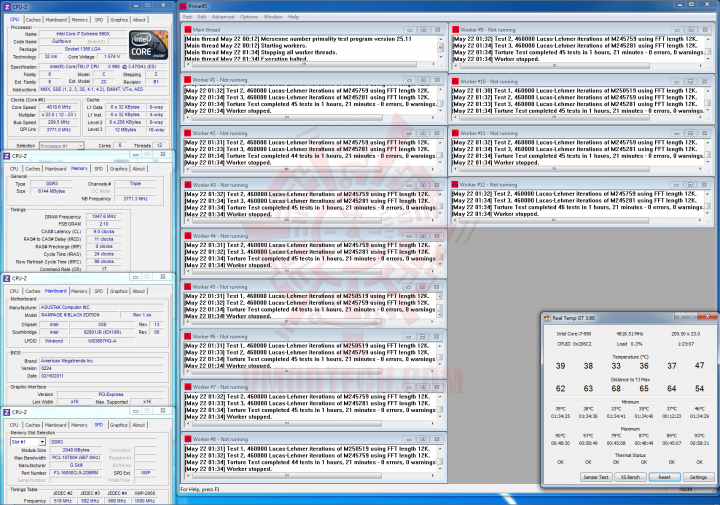
Task: Click the Worker #6 window icon
Action: pyautogui.click(x=188, y=337)
